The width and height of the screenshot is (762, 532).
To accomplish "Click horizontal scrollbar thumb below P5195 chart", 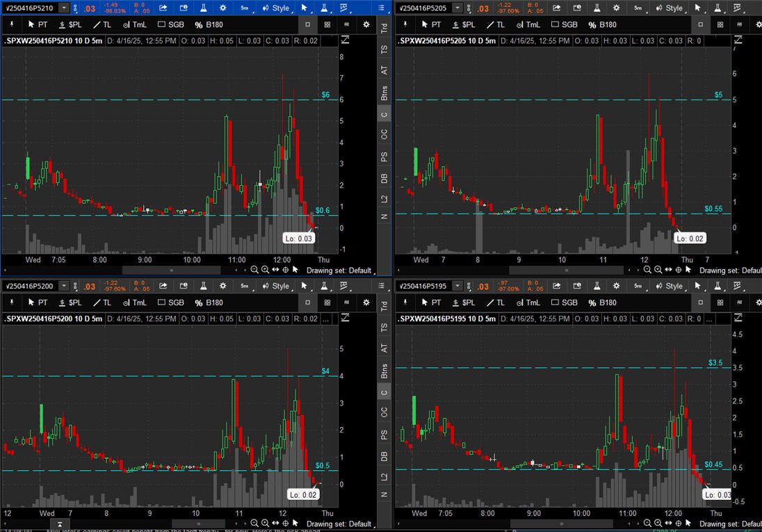I will 561,524.
